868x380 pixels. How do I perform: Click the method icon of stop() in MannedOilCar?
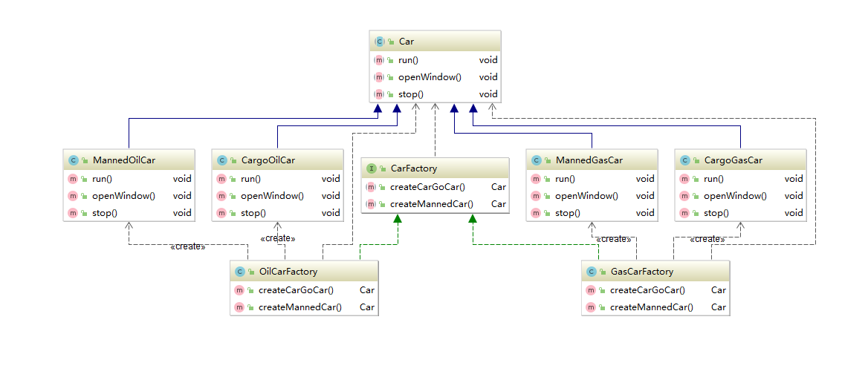(73, 213)
